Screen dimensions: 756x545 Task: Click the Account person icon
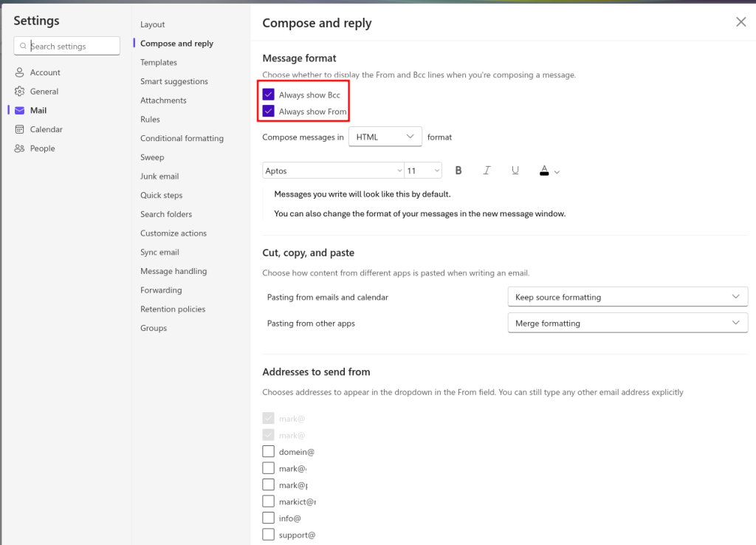[20, 72]
